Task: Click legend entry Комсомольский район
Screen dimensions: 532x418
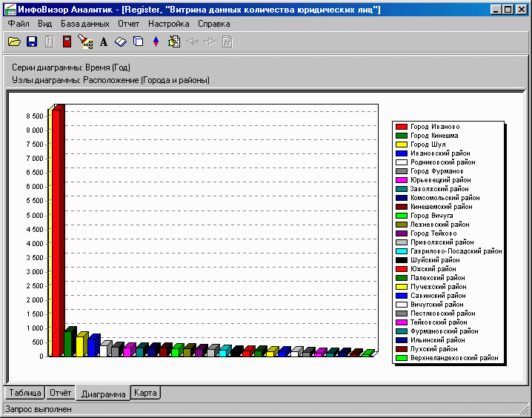Action: (x=445, y=198)
